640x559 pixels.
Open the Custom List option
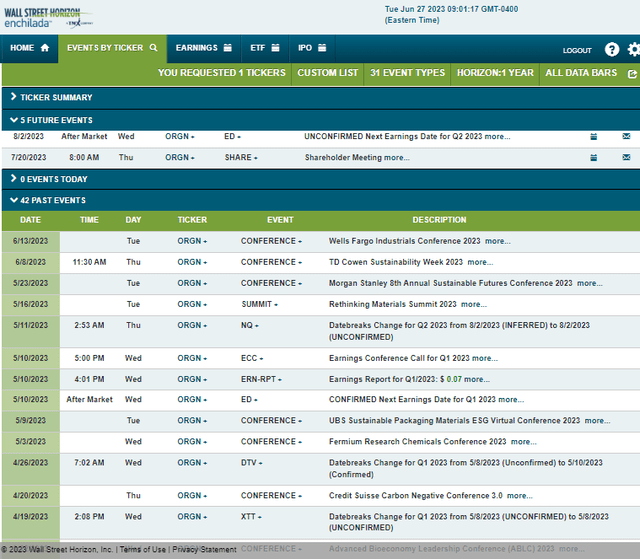tap(327, 73)
